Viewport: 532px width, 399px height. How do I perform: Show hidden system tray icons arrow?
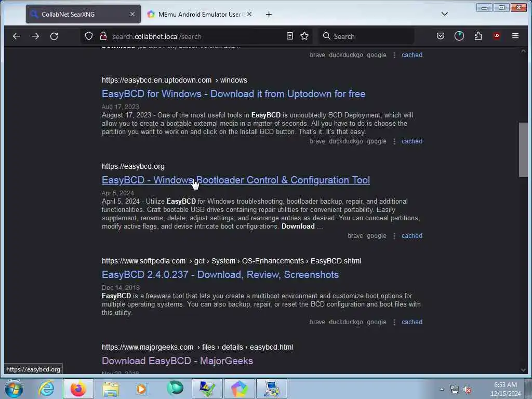pyautogui.click(x=442, y=389)
